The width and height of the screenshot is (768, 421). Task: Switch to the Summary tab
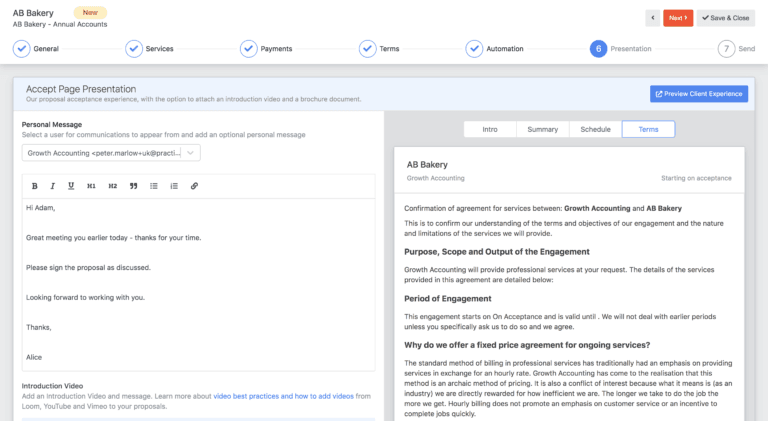(x=542, y=129)
